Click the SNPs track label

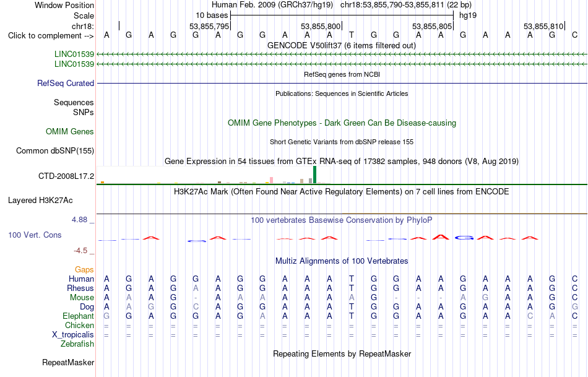(x=84, y=112)
